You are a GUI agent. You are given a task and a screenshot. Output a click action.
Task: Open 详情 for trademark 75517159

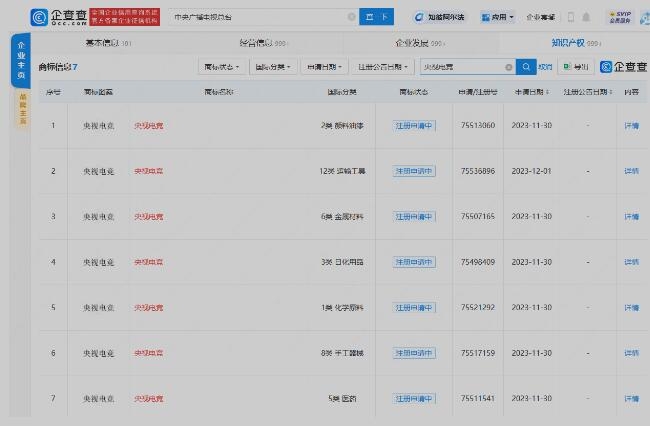coord(631,353)
